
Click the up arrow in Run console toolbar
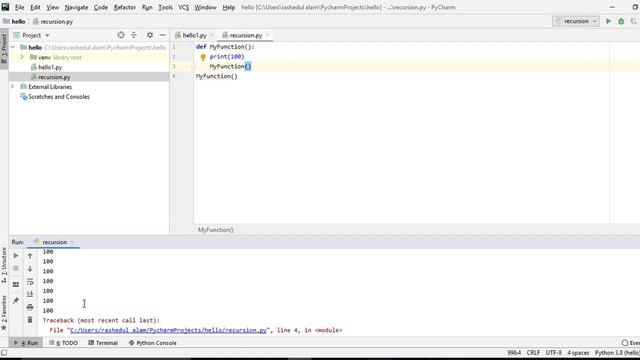pyautogui.click(x=30, y=256)
